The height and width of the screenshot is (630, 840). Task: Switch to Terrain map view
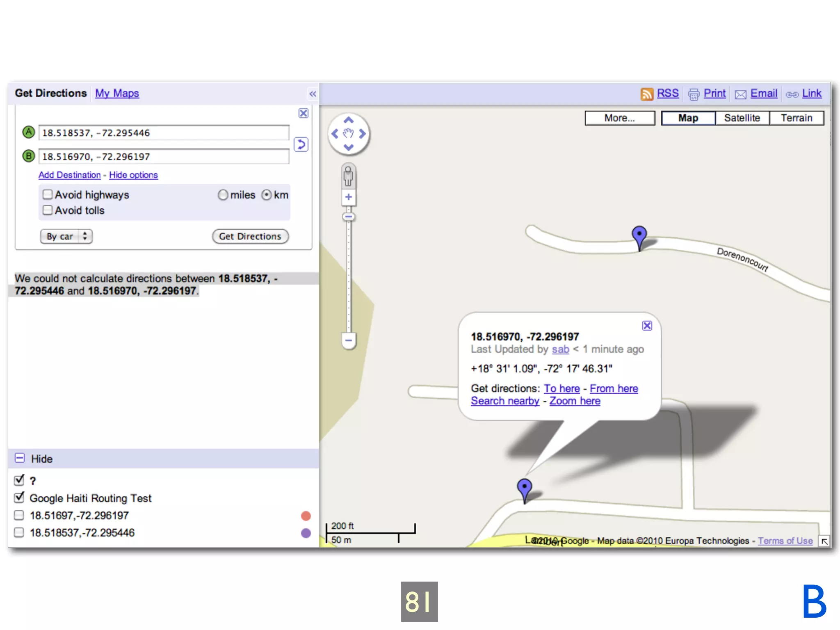pyautogui.click(x=796, y=118)
